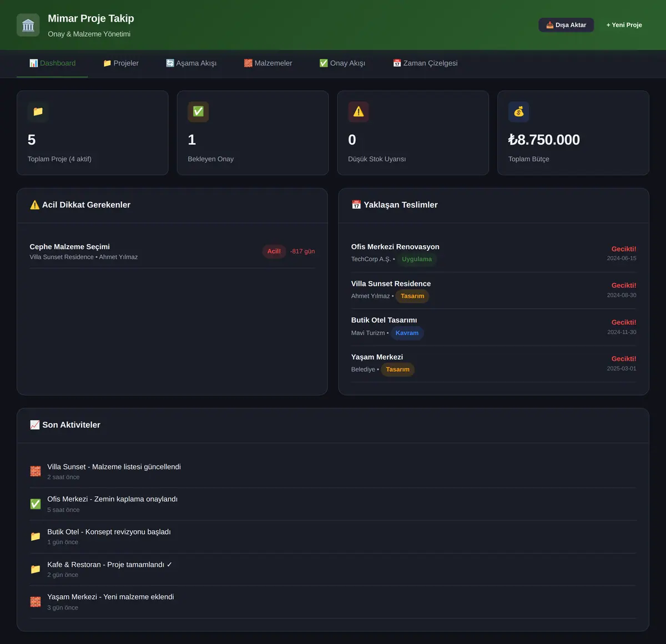Click the folder icon beside Butik Otel activity

point(36,536)
